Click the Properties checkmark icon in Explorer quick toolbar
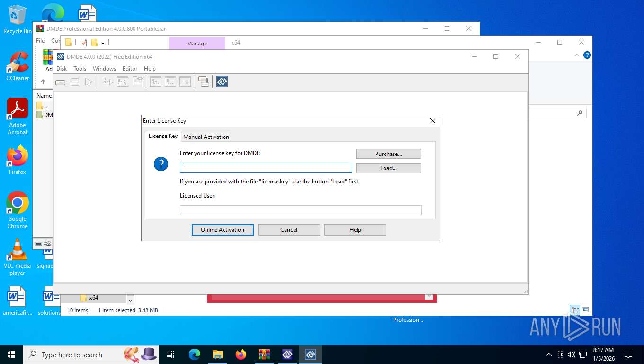 click(84, 43)
